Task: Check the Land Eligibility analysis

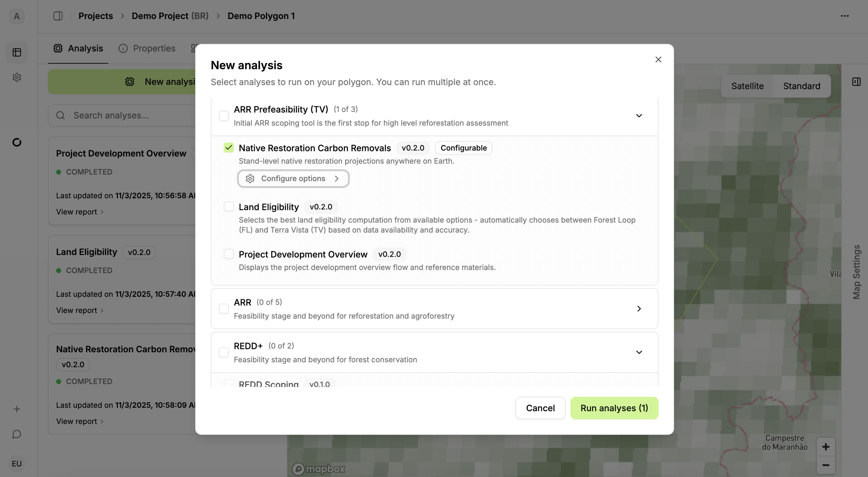Action: click(x=229, y=206)
